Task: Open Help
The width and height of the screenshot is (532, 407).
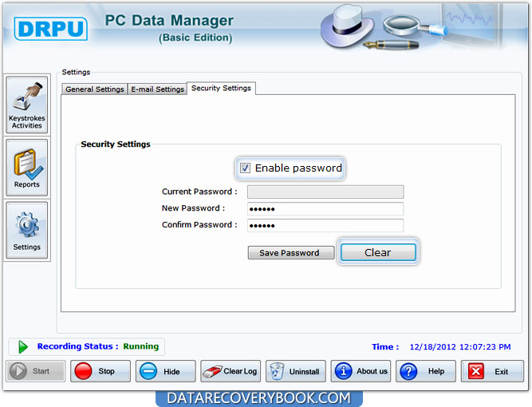Action: (x=426, y=371)
